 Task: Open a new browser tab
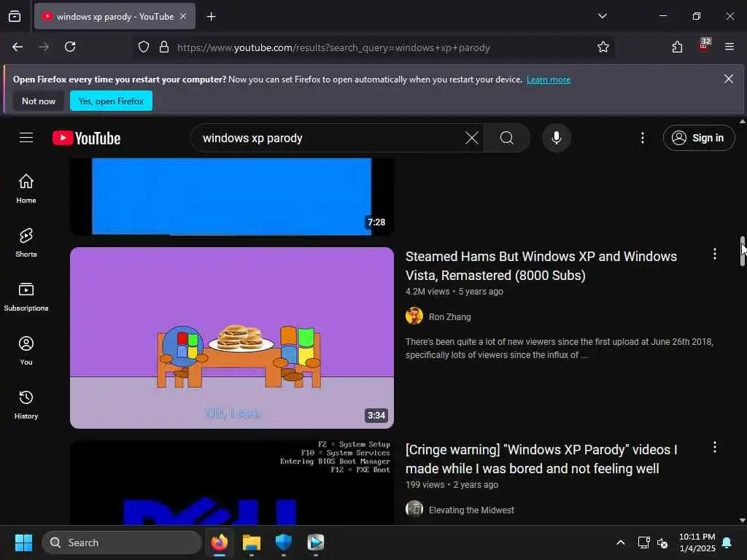(x=211, y=17)
